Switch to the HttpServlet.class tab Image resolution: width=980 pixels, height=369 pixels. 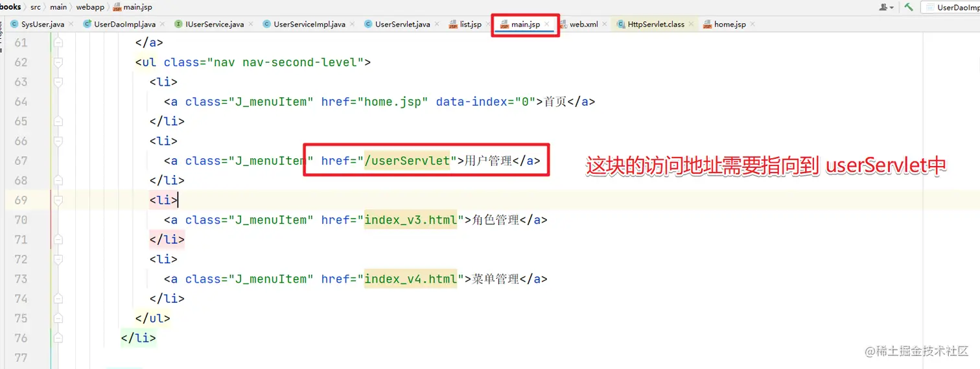coord(656,24)
